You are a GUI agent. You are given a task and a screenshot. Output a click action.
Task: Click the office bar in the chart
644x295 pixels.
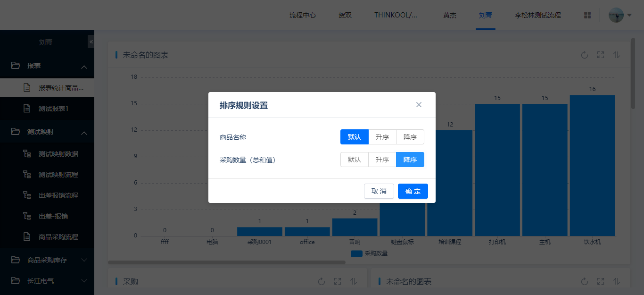(307, 232)
